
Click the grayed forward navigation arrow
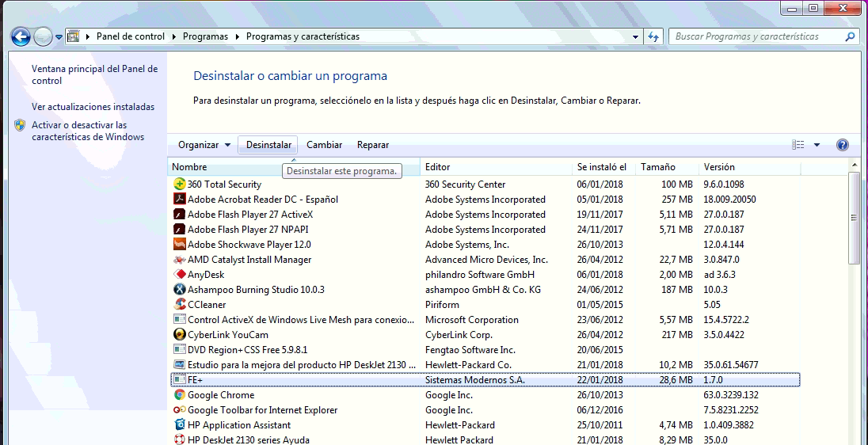44,37
